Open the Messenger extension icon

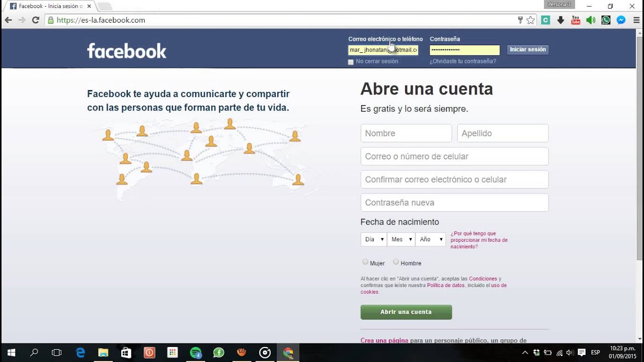(x=621, y=20)
